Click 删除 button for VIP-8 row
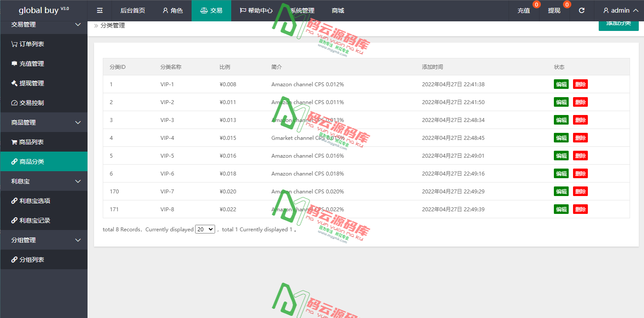The width and height of the screenshot is (644, 318). pyautogui.click(x=580, y=210)
